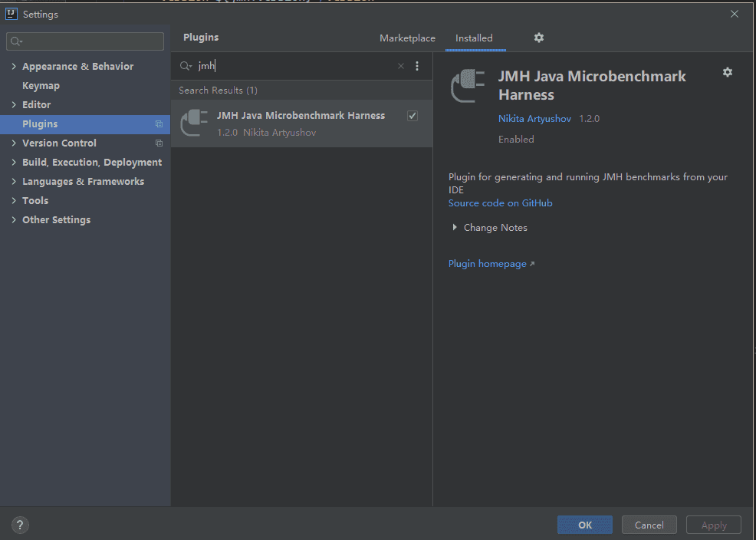Select Languages & Frameworks label
This screenshot has height=540, width=756.
[83, 181]
